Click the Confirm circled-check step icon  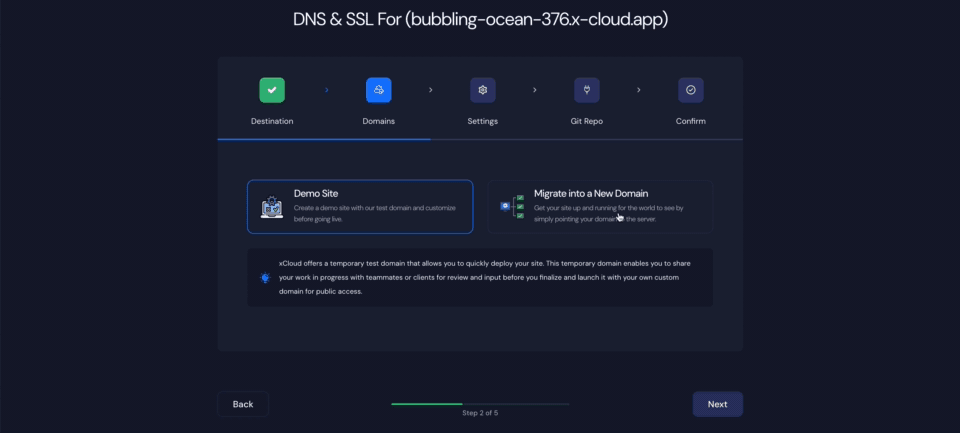coord(690,90)
